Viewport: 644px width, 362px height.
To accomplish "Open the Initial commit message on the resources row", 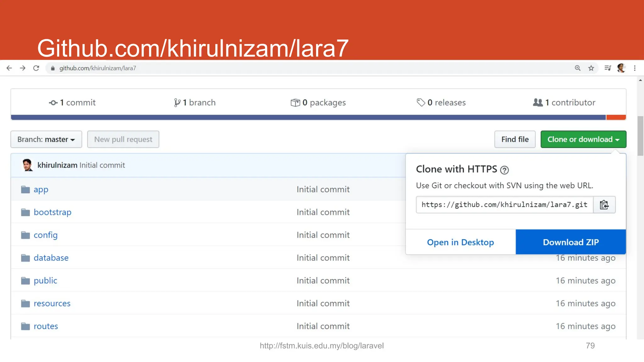I will [323, 304].
